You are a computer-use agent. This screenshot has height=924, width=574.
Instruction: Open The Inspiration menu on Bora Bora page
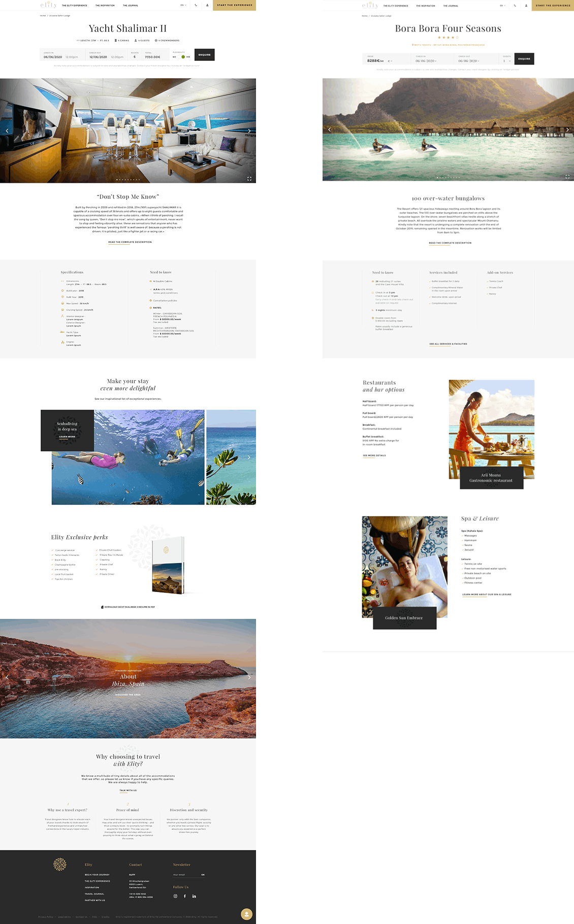coord(426,6)
